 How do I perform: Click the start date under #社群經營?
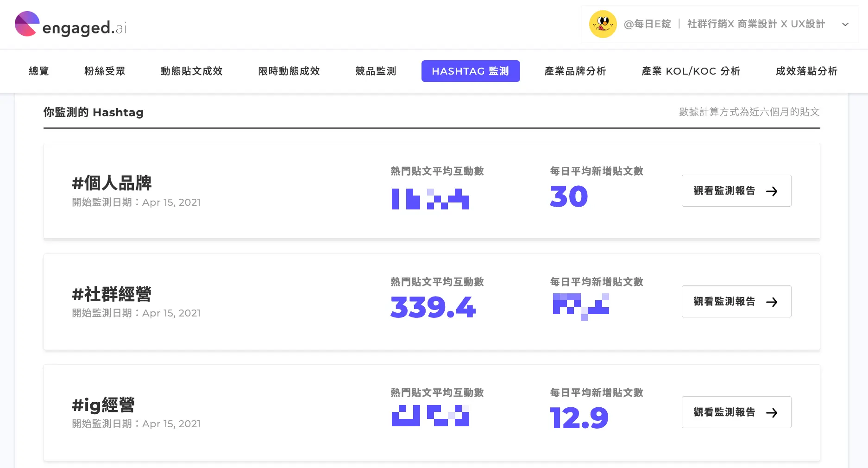(x=136, y=313)
